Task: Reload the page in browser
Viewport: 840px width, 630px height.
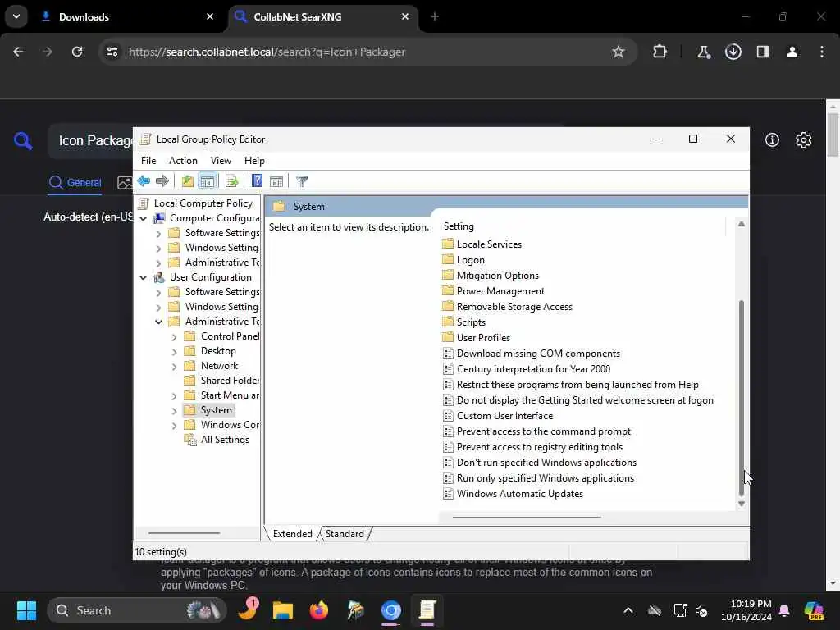Action: [x=77, y=52]
